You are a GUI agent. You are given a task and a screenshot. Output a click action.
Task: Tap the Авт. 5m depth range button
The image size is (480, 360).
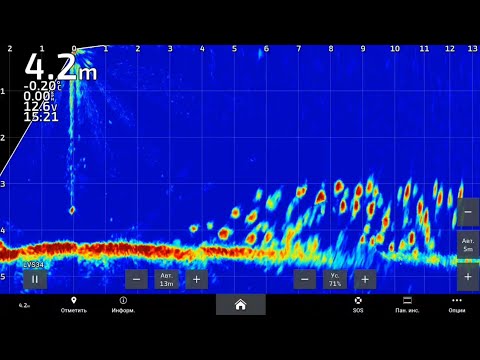468,245
